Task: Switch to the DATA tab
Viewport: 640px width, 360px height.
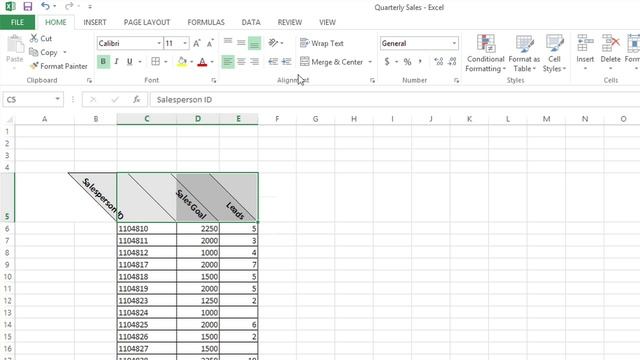Action: coord(251,22)
